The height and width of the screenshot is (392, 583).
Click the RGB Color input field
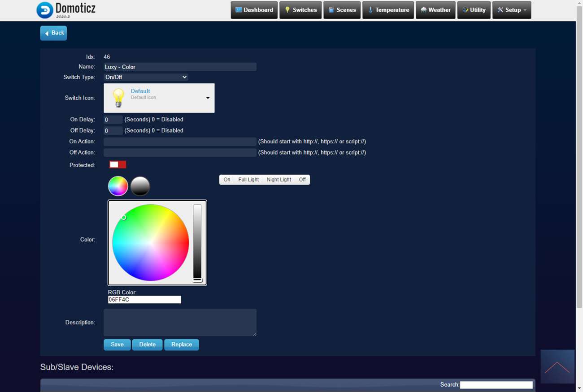click(x=144, y=300)
